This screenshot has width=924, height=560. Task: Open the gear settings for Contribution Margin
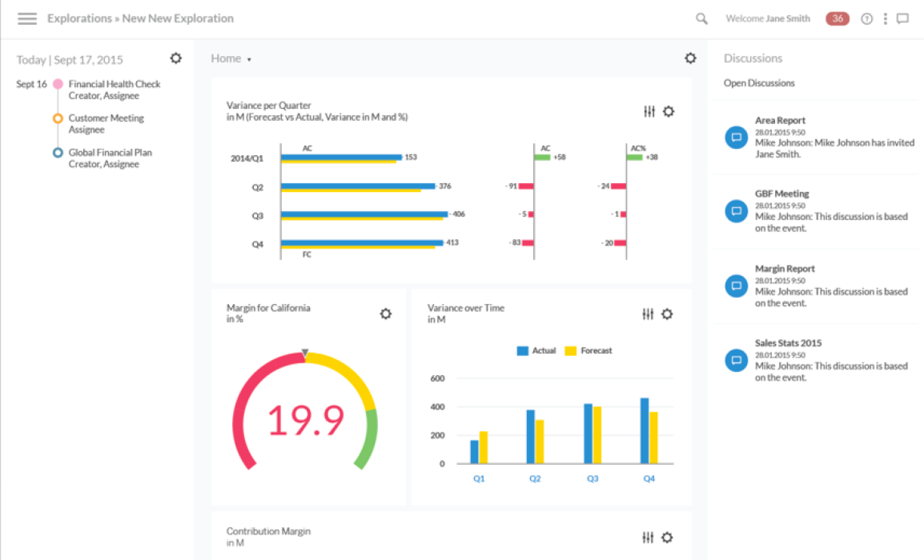668,538
